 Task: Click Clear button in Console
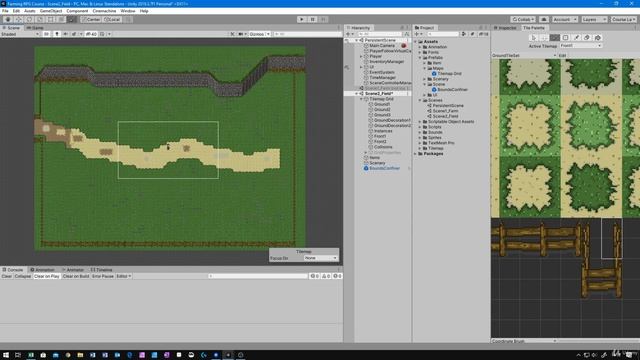[7, 276]
